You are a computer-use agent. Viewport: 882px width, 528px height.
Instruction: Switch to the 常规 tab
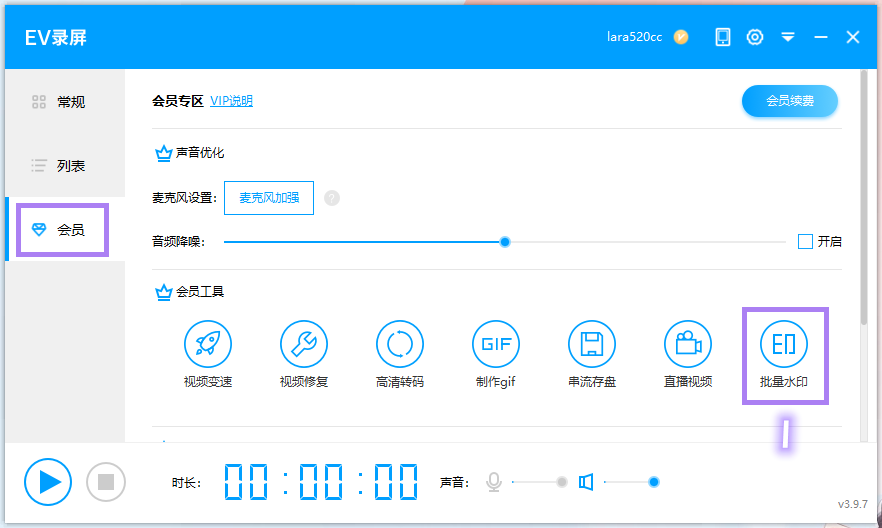tap(65, 102)
